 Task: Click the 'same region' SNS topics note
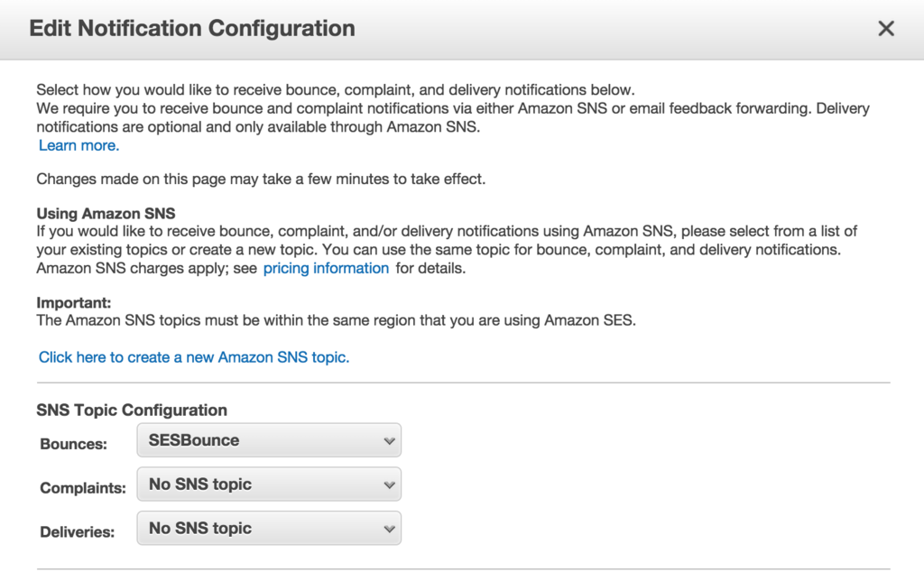[x=336, y=320]
